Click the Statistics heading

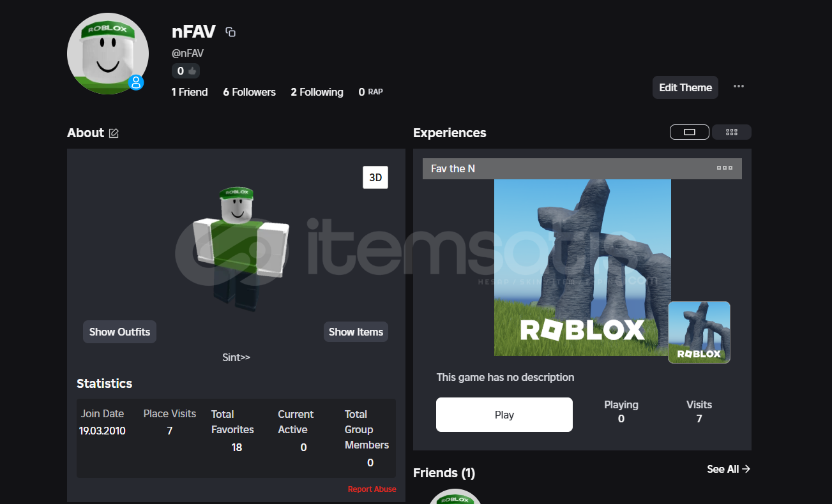pos(105,383)
